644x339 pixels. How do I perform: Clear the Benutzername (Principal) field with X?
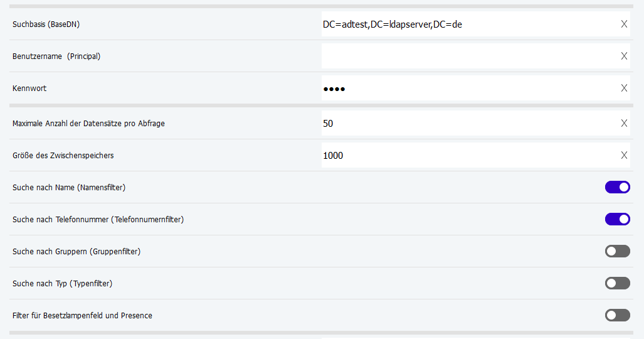[624, 56]
